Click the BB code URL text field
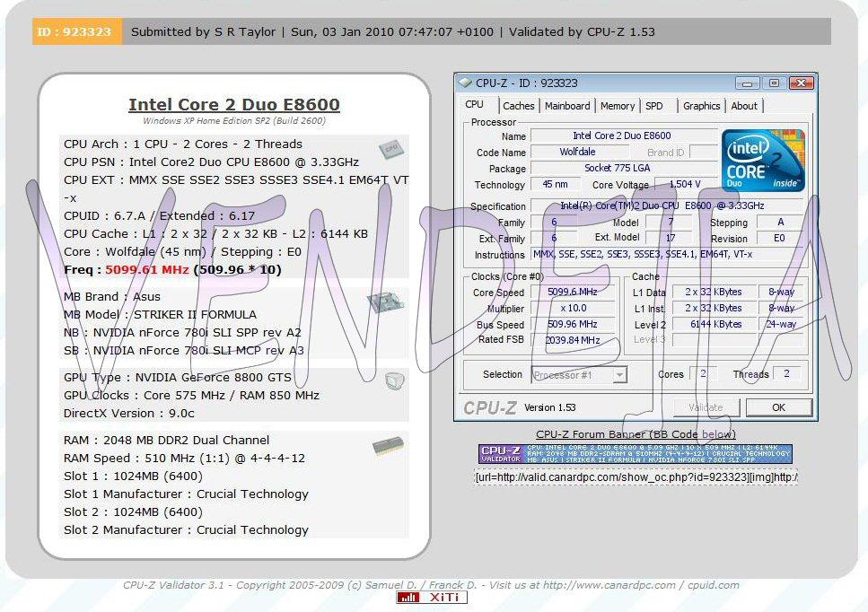 (636, 477)
